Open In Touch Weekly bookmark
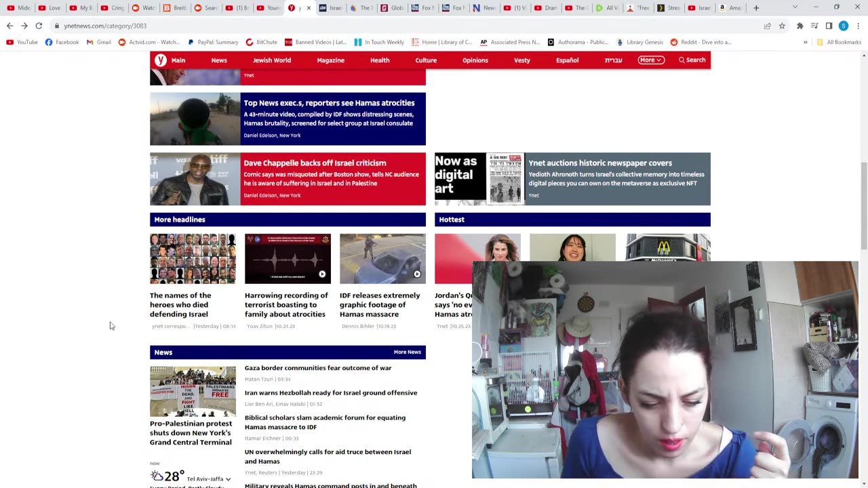Viewport: 868px width, 488px height. click(378, 42)
